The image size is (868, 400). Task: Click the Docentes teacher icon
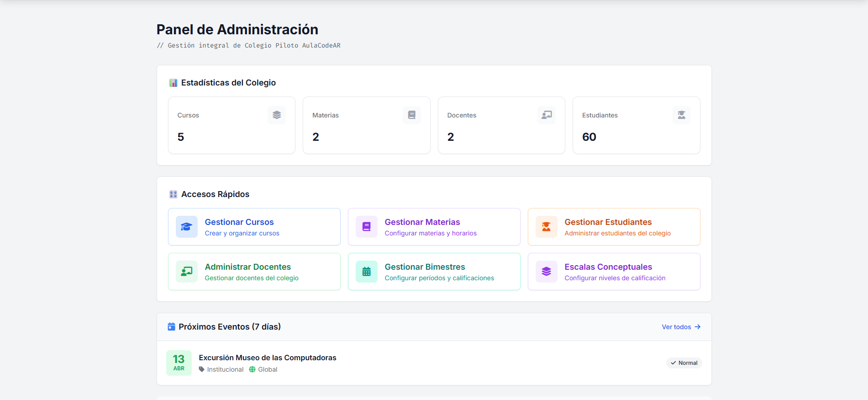click(547, 115)
